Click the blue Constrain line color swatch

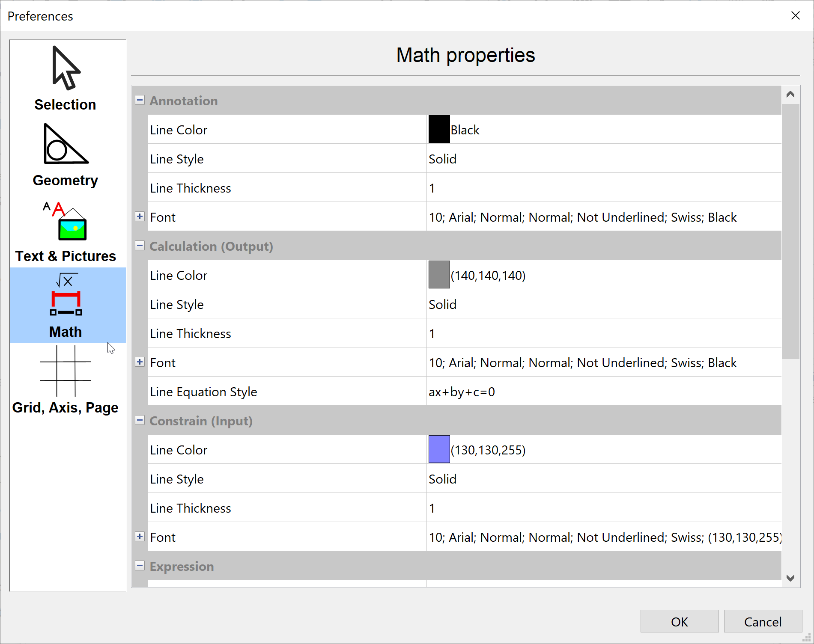(439, 449)
